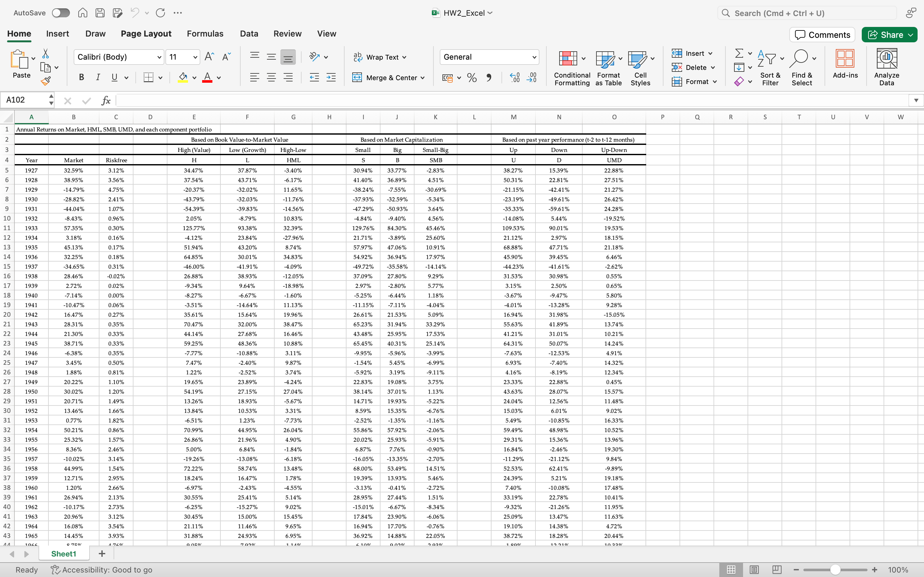Open the Comments pane button

822,35
